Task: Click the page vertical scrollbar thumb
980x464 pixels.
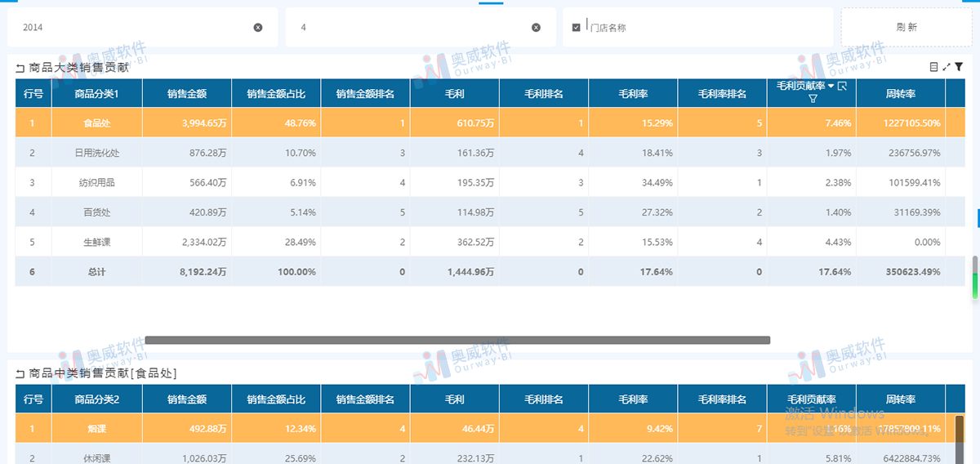Action: [974, 277]
